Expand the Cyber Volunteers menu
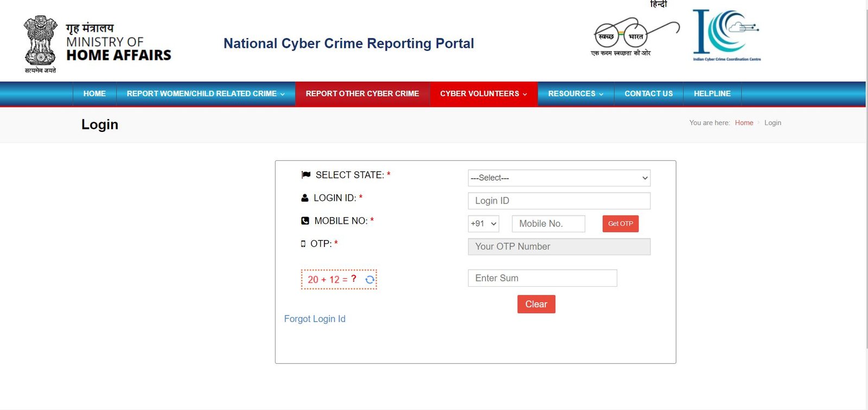 coord(483,94)
